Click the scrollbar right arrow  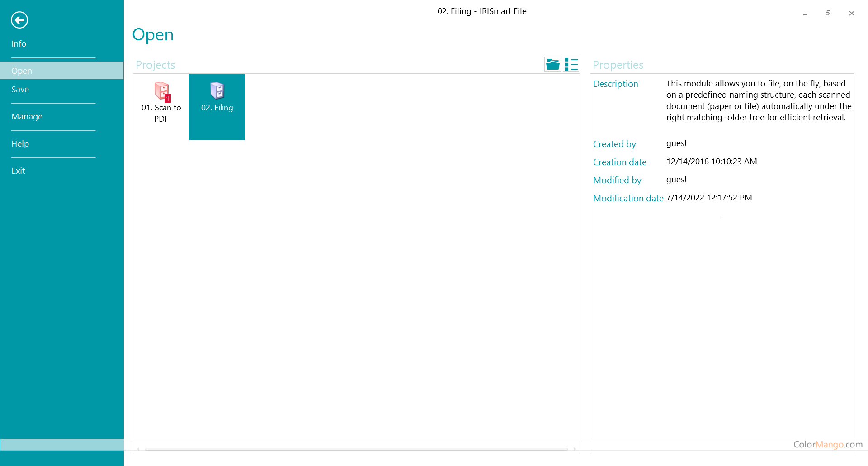click(x=575, y=449)
